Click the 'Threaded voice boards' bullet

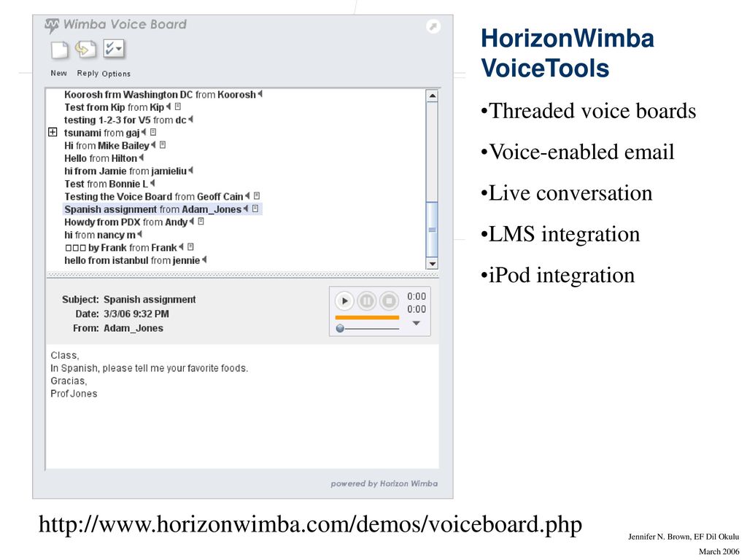coord(589,111)
